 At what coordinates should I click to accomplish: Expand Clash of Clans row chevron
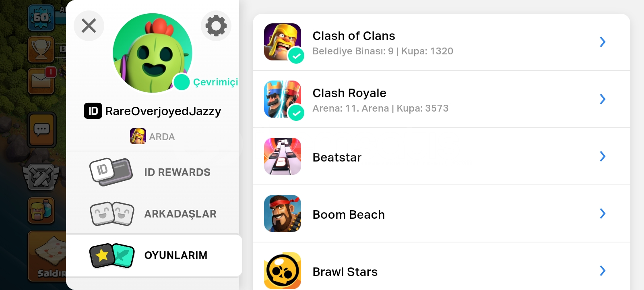(603, 42)
